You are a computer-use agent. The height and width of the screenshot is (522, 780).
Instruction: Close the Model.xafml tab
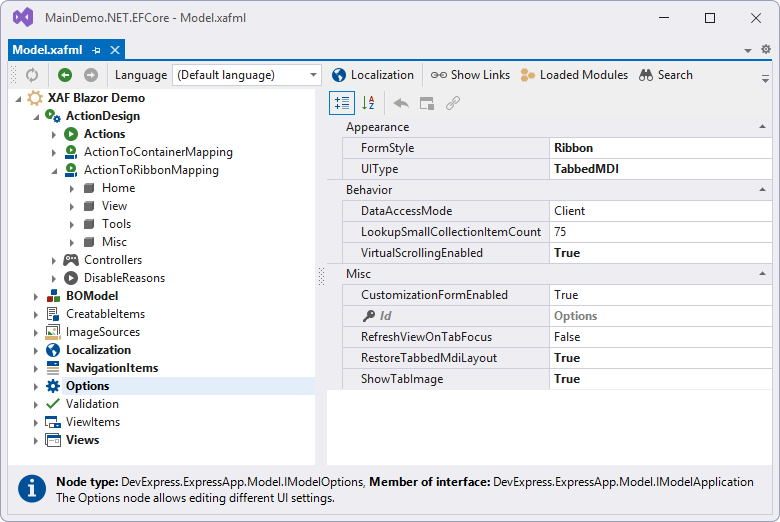coord(115,50)
